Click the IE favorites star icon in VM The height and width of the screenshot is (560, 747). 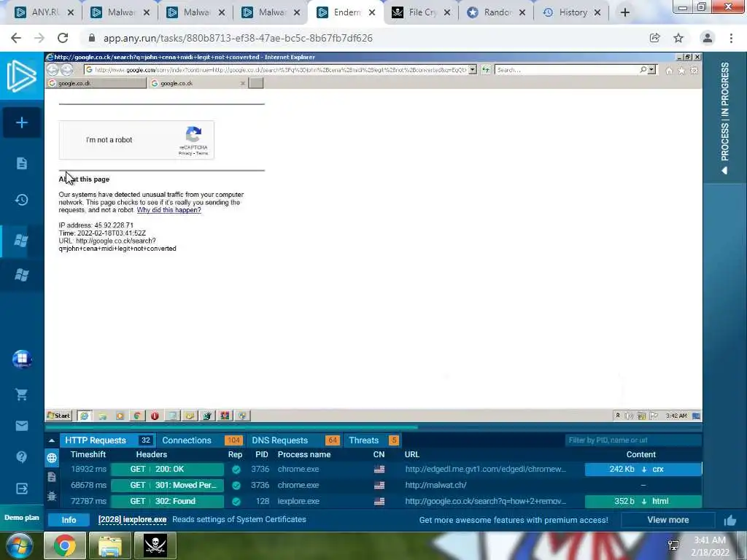tap(681, 71)
